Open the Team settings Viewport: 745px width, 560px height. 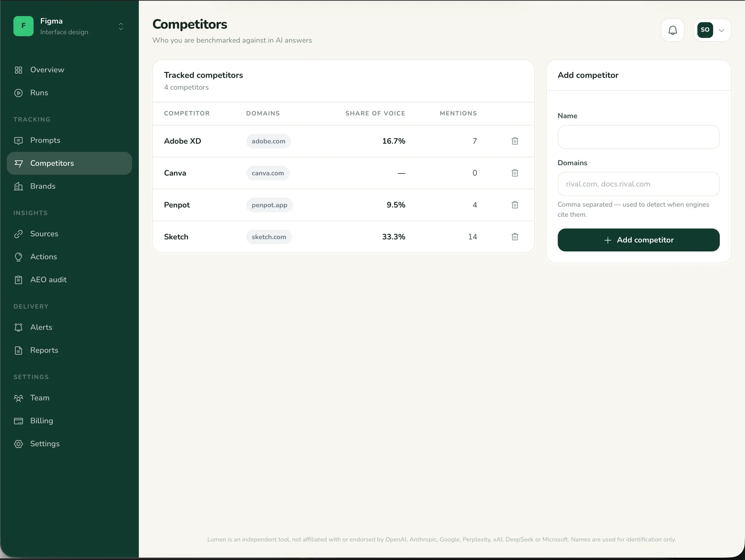69,398
